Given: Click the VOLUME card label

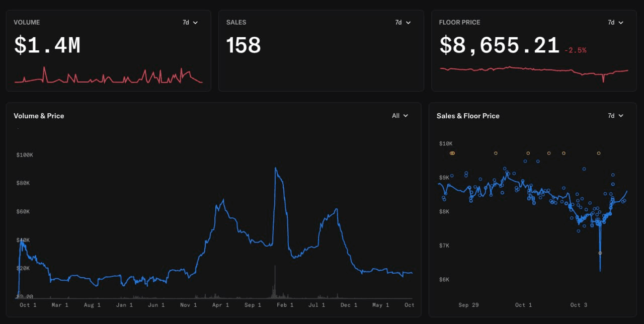Looking at the screenshot, I should pyautogui.click(x=27, y=23).
